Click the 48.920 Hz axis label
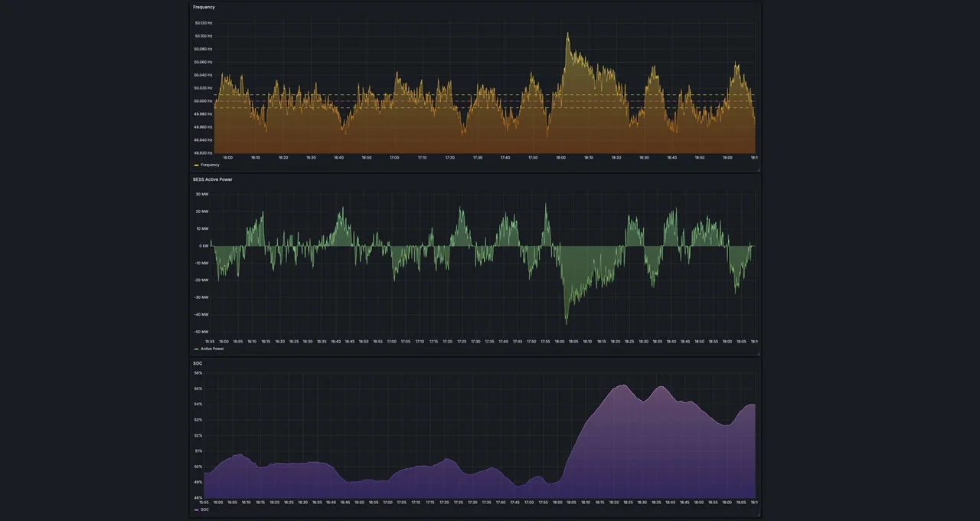Image resolution: width=980 pixels, height=521 pixels. tap(204, 153)
